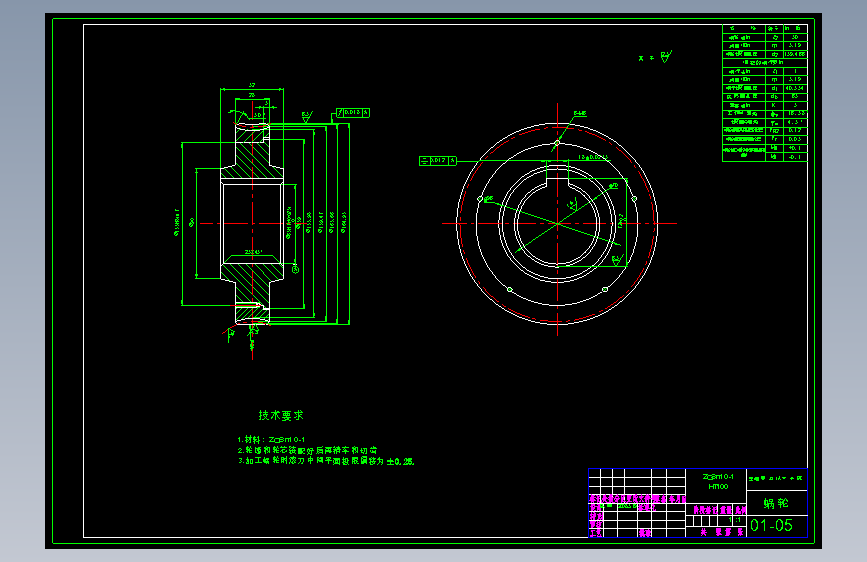867x562 pixels.
Task: Click the 'd2' symbol cell in parameter table
Action: point(775,54)
